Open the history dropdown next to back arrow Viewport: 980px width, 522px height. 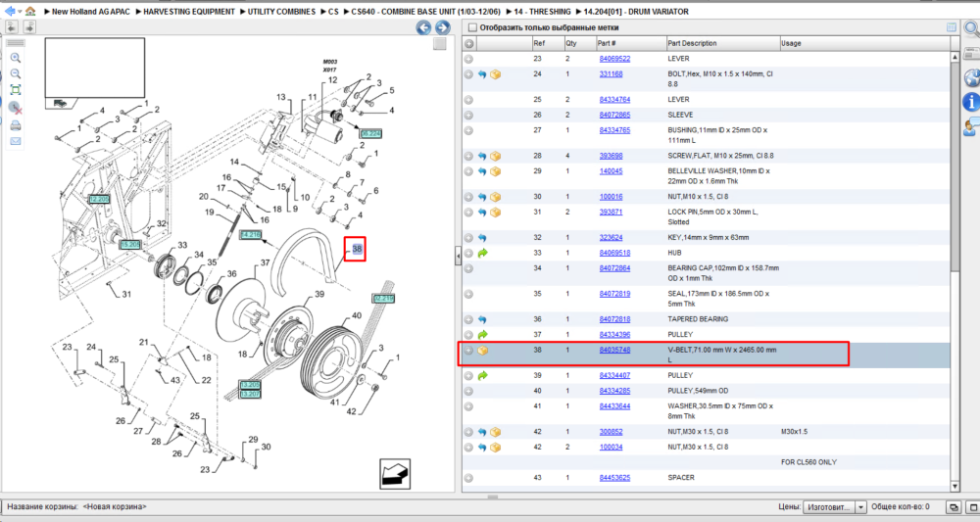(20, 12)
